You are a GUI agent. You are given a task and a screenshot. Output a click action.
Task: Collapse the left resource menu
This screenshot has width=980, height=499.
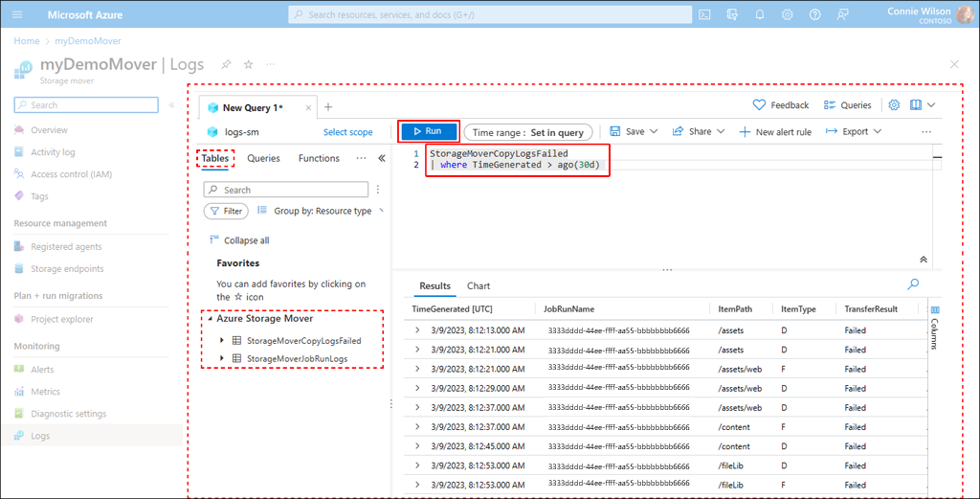pyautogui.click(x=172, y=105)
